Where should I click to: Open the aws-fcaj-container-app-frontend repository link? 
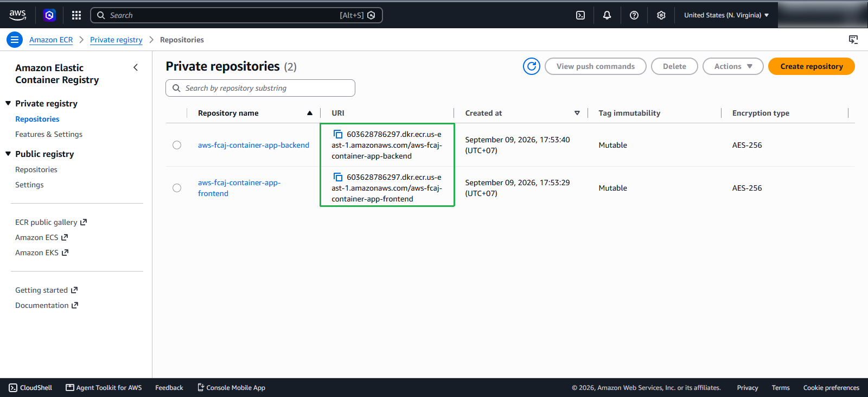pyautogui.click(x=239, y=188)
